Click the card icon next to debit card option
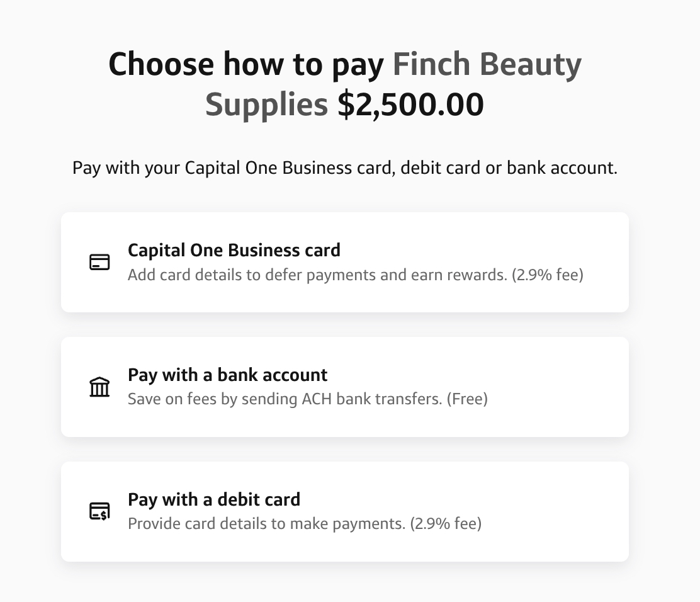This screenshot has width=700, height=602. tap(99, 511)
